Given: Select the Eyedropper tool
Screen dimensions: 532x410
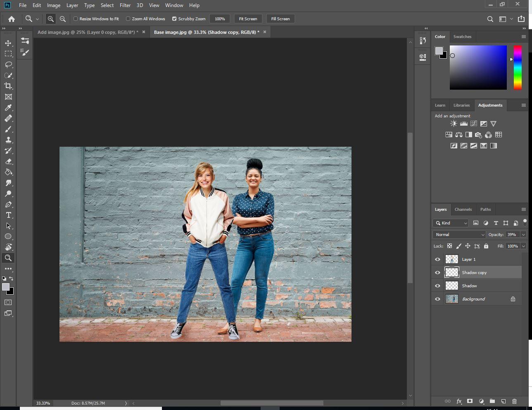Looking at the screenshot, I should pyautogui.click(x=8, y=107).
